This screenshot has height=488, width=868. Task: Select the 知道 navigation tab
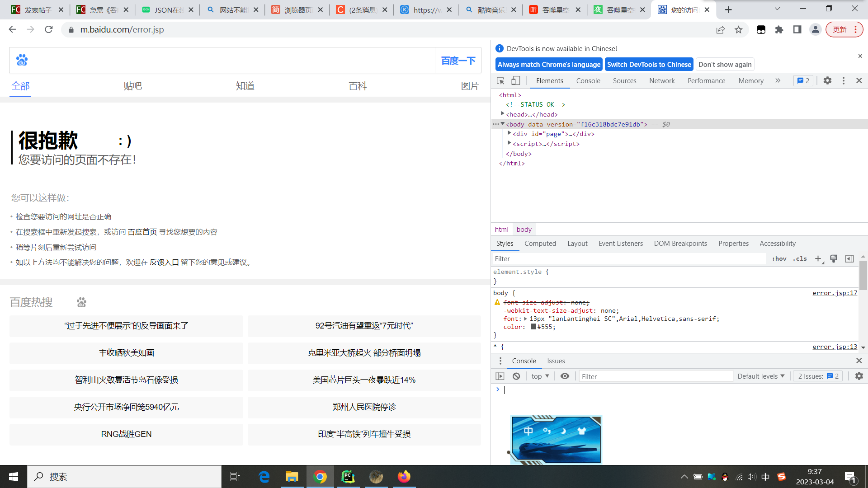click(245, 86)
